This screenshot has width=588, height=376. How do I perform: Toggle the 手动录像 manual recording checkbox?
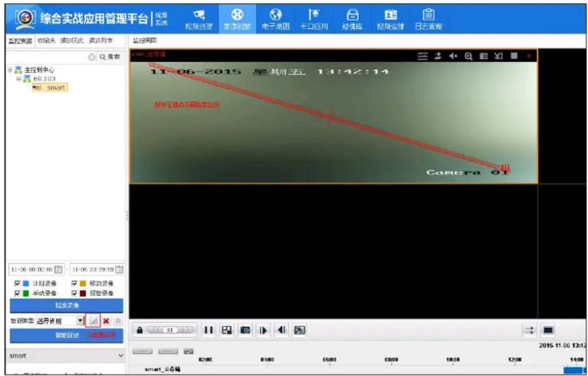click(x=17, y=293)
